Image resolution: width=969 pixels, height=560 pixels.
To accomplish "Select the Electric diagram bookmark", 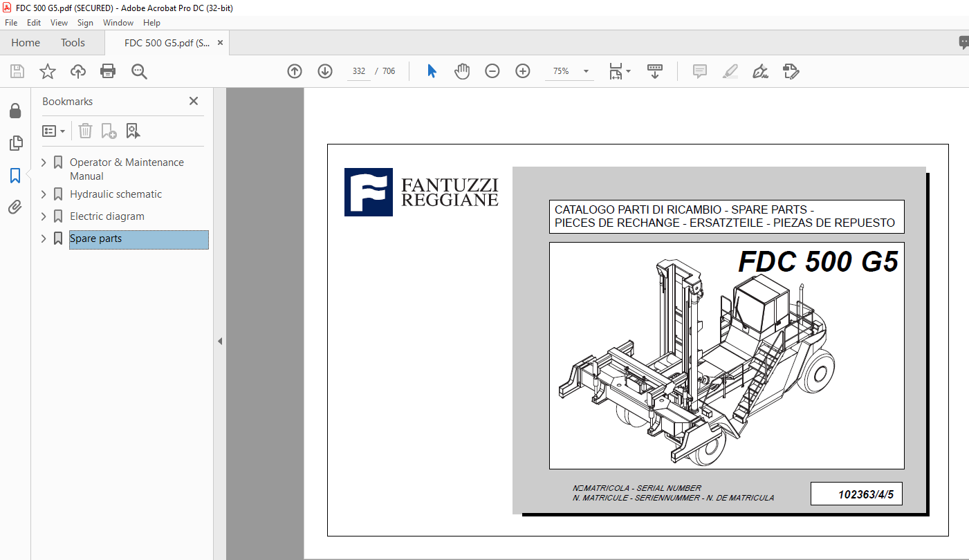I will pos(107,216).
